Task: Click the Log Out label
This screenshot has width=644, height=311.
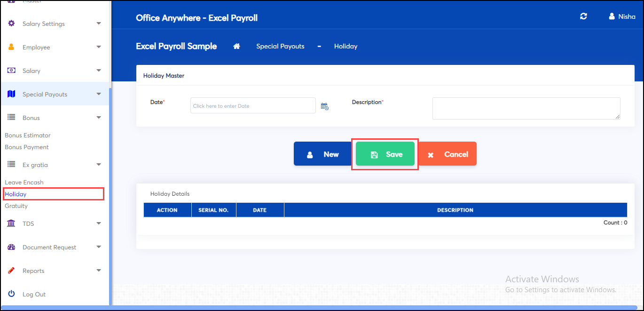Action: click(34, 294)
